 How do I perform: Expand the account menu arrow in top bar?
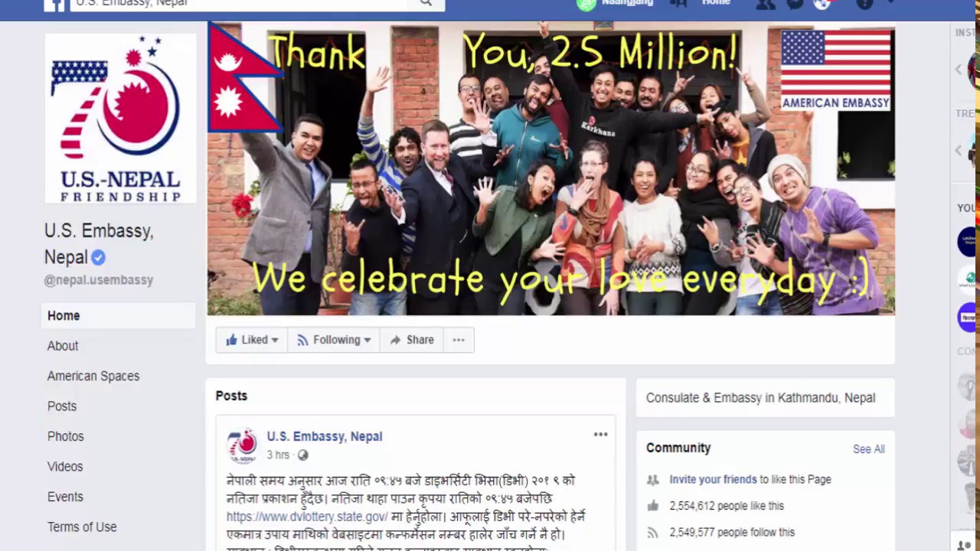coord(891,3)
